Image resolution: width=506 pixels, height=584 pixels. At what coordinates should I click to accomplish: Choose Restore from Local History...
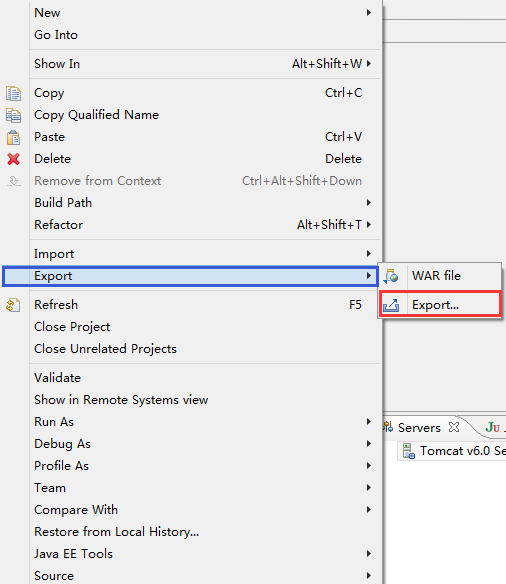[x=205, y=531]
